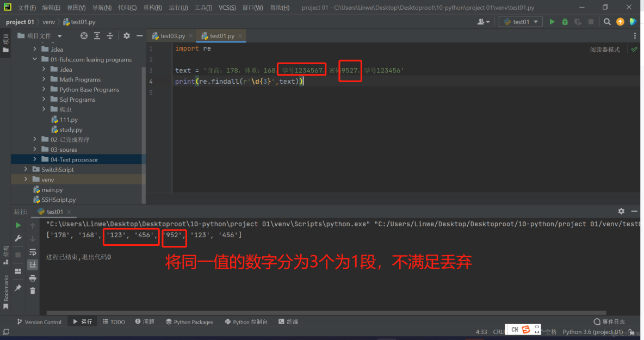Screen dimensions: 644x340
Task: Hide the project tool window
Action: tap(140, 36)
